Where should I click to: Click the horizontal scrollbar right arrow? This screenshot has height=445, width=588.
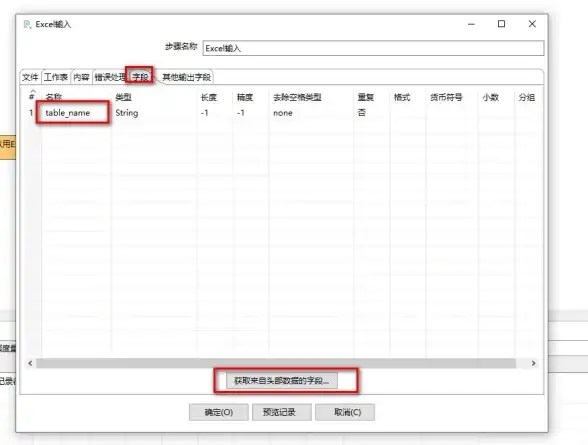533,363
